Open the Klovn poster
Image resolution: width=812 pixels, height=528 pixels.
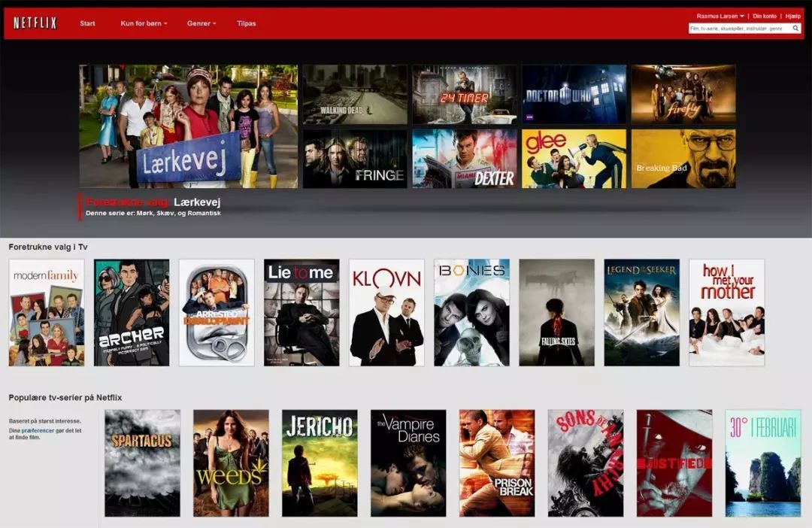pyautogui.click(x=386, y=312)
